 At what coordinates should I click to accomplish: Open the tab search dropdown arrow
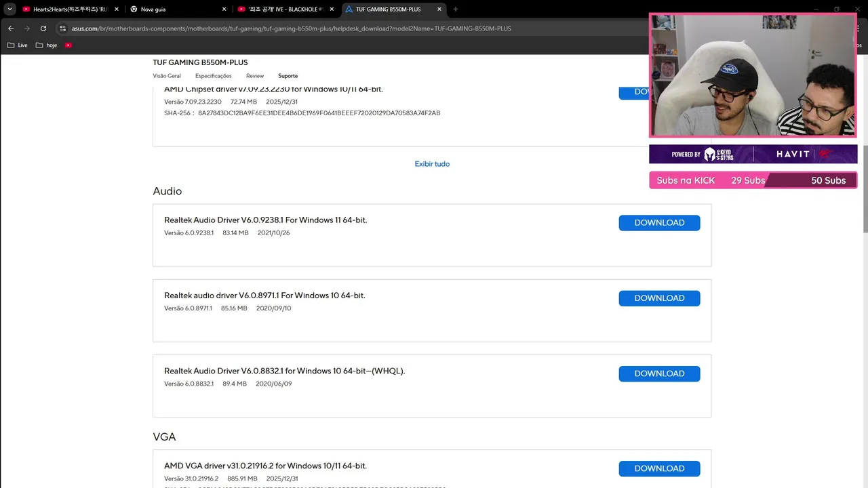point(10,9)
